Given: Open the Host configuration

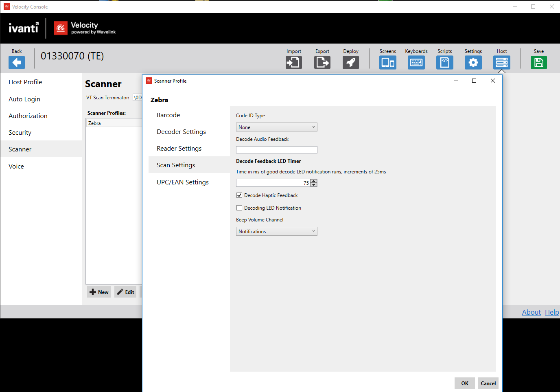Looking at the screenshot, I should (x=501, y=62).
